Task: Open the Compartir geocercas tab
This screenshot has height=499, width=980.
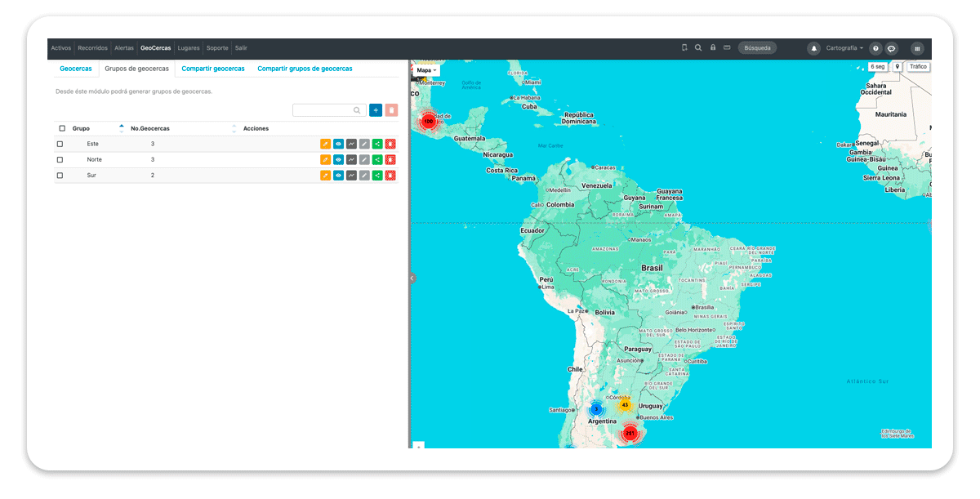Action: click(x=213, y=69)
